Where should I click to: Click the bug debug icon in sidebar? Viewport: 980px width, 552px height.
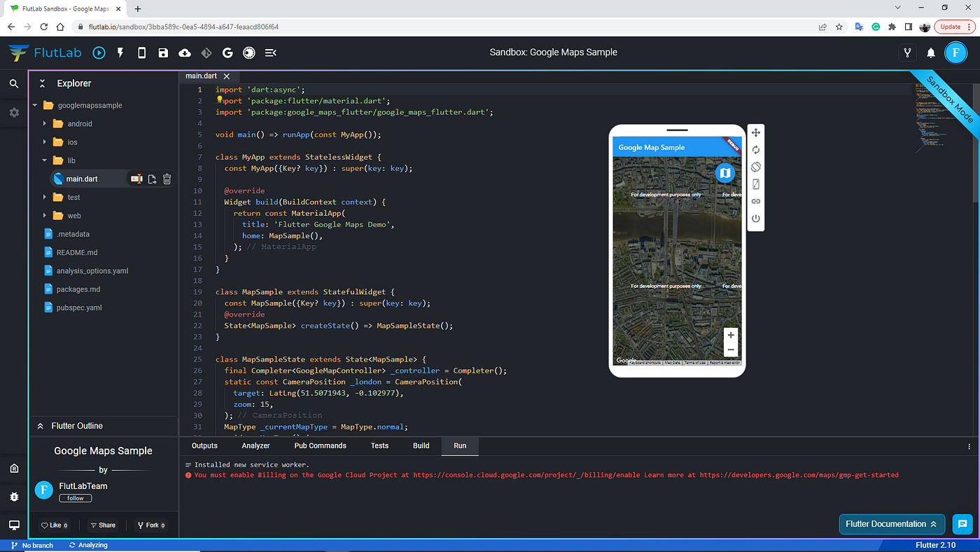14,497
